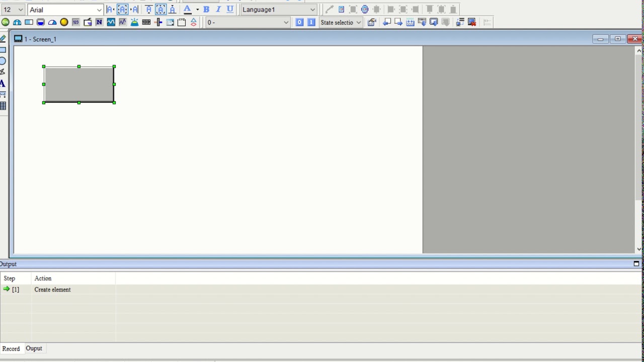
Task: Pick the keypad element icon
Action: coord(146,22)
